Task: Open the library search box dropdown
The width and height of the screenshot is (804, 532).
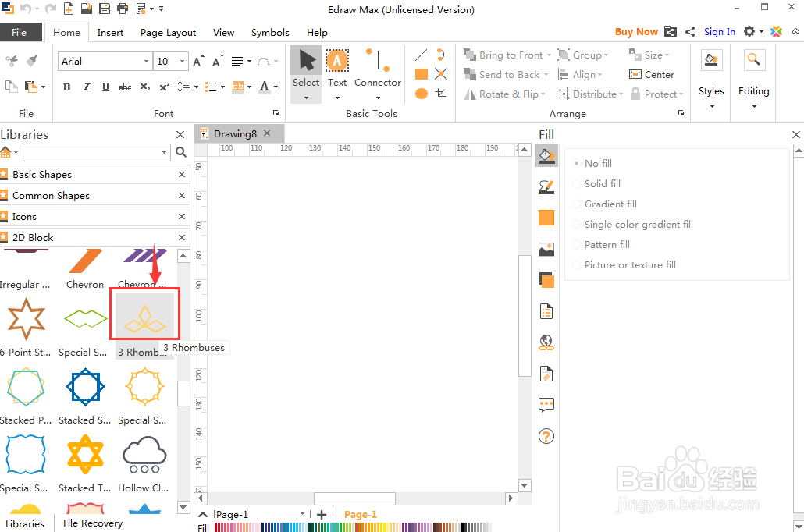Action: [164, 152]
